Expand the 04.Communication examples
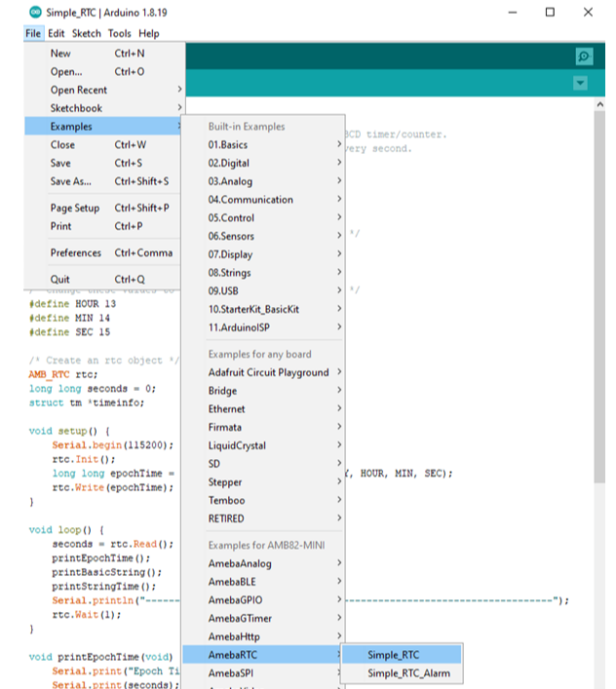The image size is (616, 689). pos(263,200)
